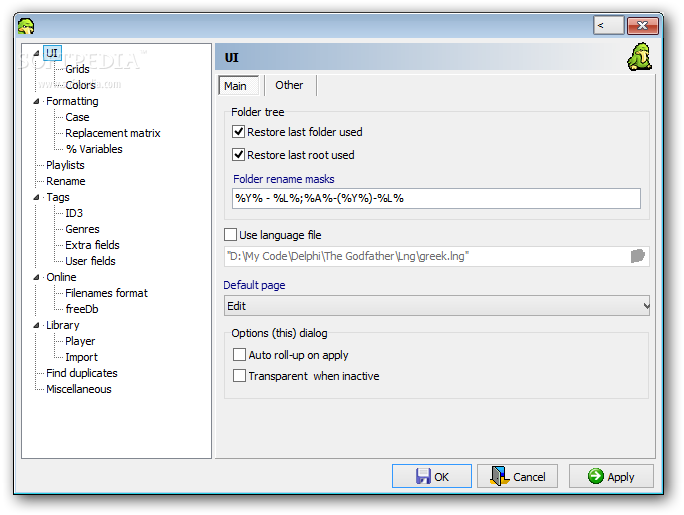This screenshot has height=515, width=684.
Task: Click the Folder rename masks field
Action: coord(436,198)
